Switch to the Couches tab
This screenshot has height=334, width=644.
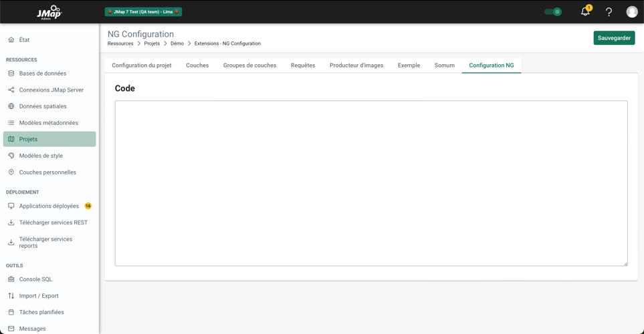coord(197,65)
